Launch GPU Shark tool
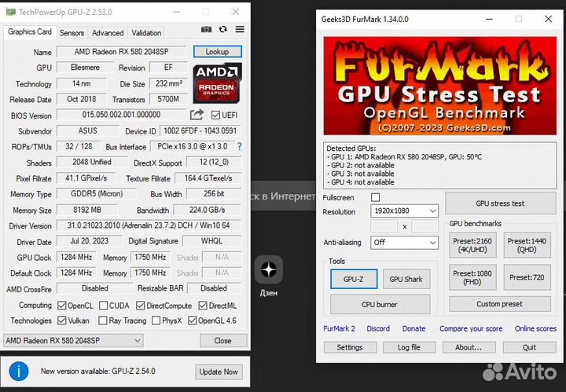 pyautogui.click(x=406, y=279)
